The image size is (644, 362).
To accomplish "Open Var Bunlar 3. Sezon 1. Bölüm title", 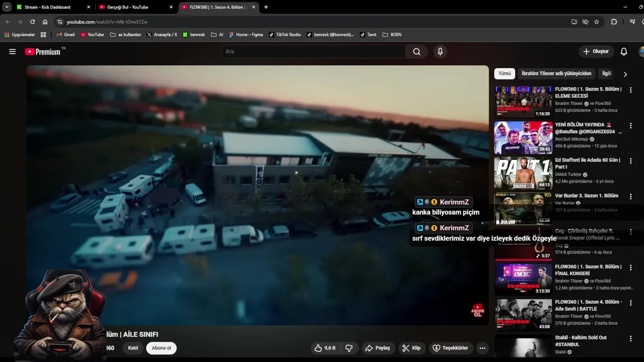I will click(x=587, y=196).
